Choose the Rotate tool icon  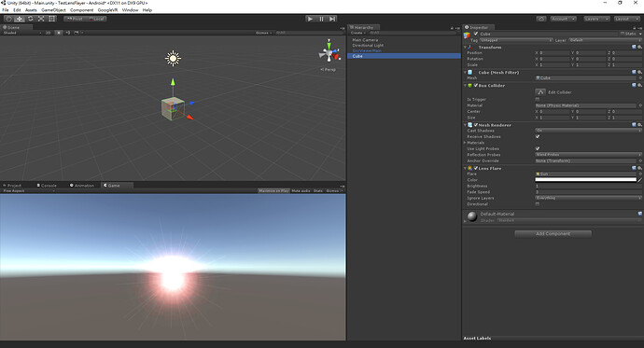tap(31, 19)
